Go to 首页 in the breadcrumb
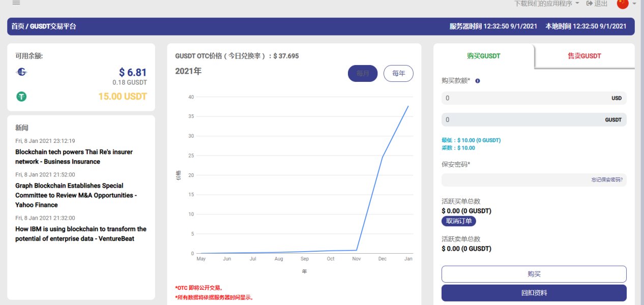 pyautogui.click(x=18, y=26)
